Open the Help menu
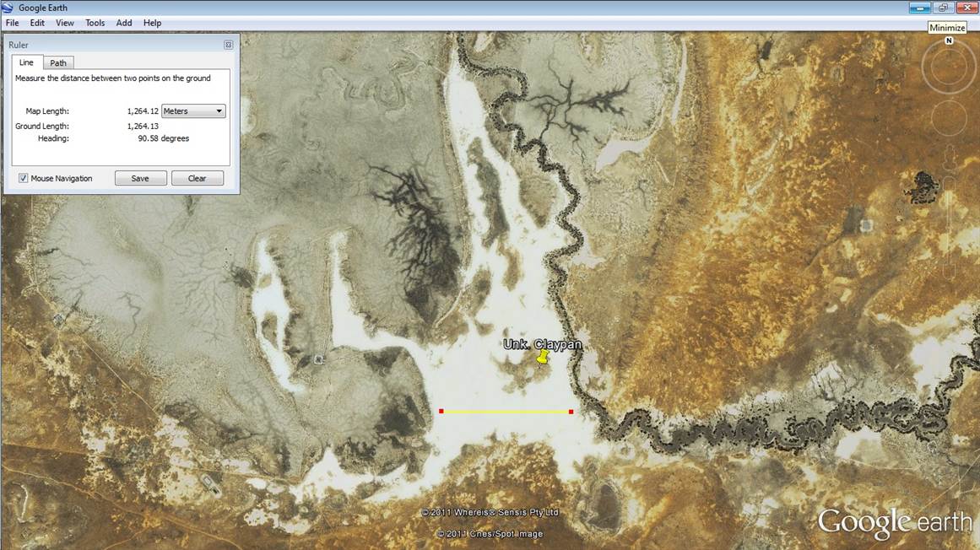The width and height of the screenshot is (980, 550). [x=152, y=23]
